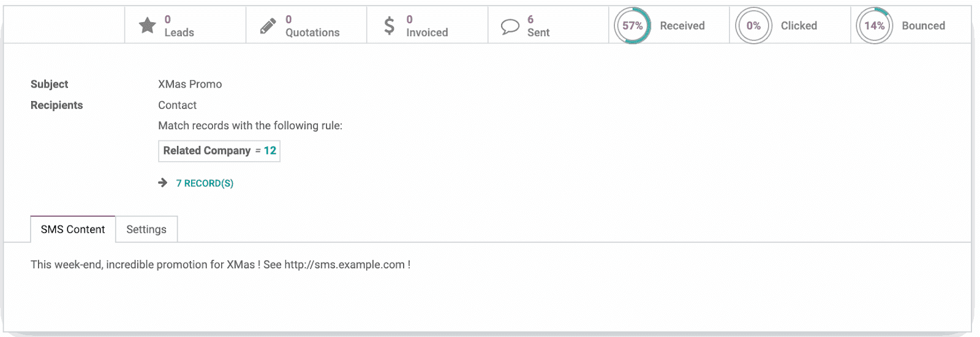Click the 0% Clicked progress circle
Screen dimensions: 980x337
(753, 26)
